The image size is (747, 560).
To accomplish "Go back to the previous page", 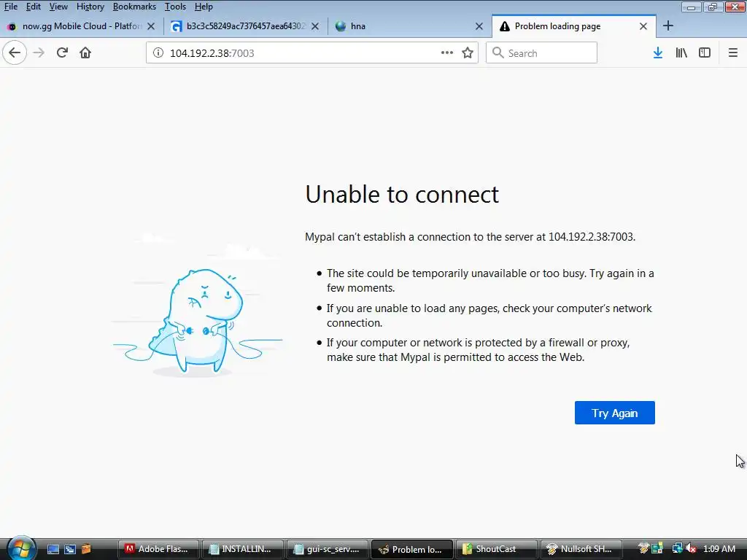I will 15,52.
